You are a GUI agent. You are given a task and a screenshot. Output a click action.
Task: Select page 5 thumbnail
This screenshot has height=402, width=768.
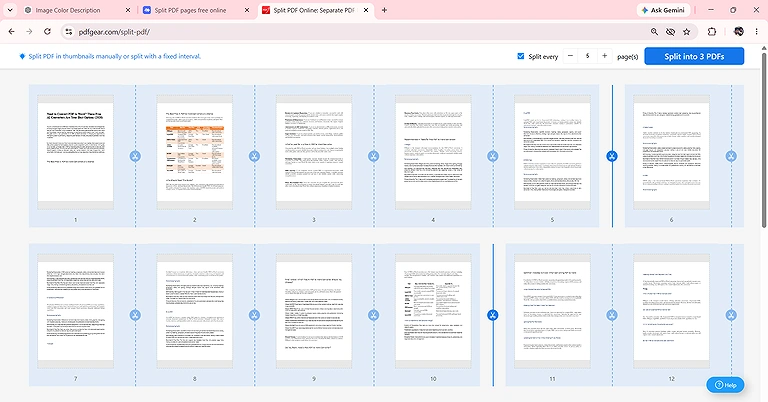[x=552, y=152]
